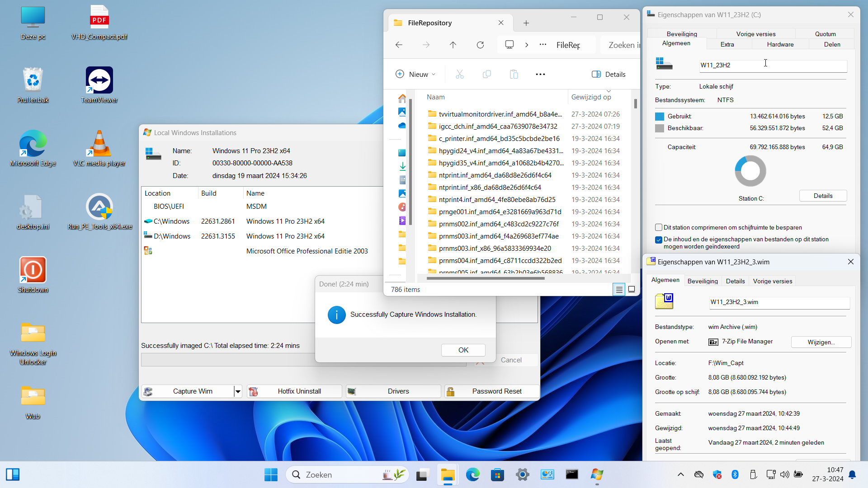Switch to the large icons view in the status bar
This screenshot has width=868, height=488.
pyautogui.click(x=632, y=289)
